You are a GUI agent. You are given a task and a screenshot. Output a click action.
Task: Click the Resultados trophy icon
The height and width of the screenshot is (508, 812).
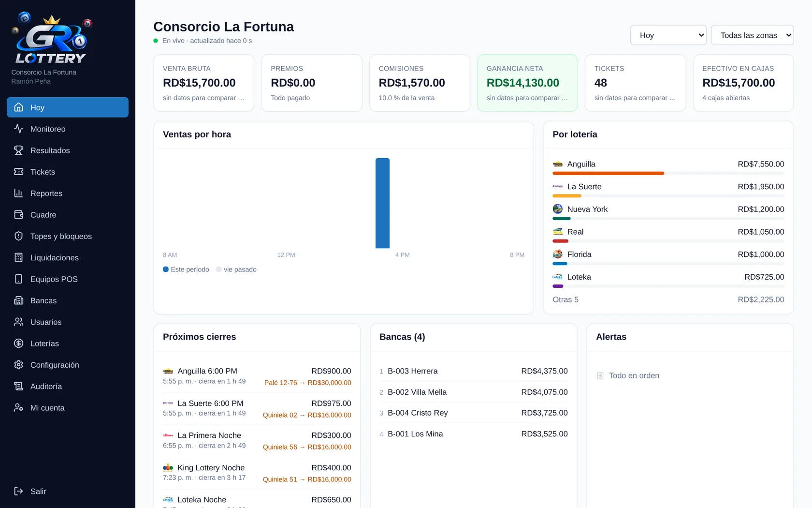tap(18, 150)
